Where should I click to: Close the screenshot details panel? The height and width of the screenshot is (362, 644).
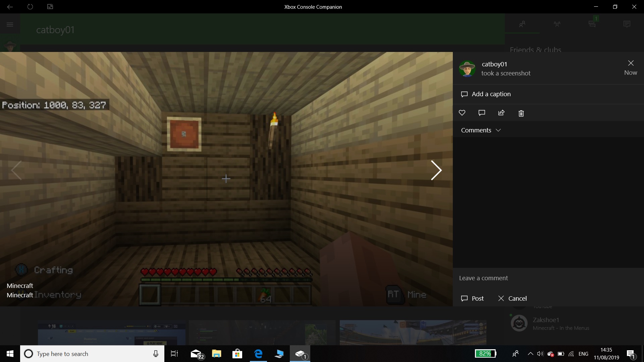pyautogui.click(x=631, y=63)
